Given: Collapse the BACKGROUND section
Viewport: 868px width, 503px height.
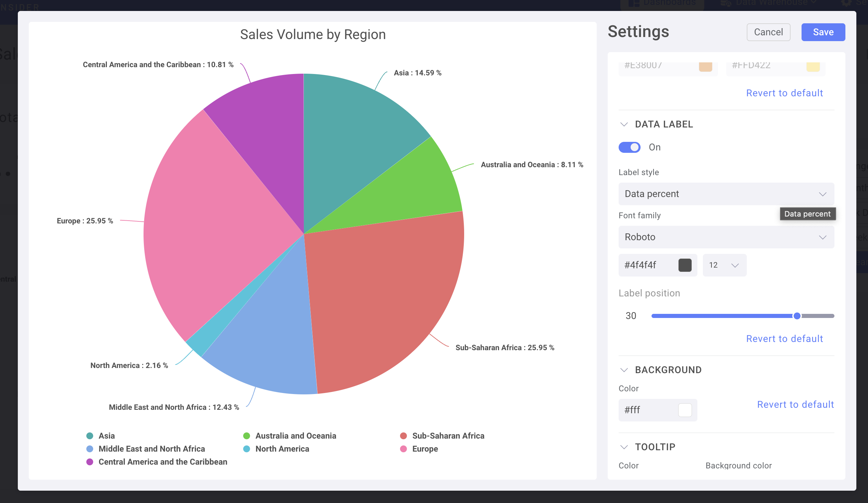Looking at the screenshot, I should [624, 370].
